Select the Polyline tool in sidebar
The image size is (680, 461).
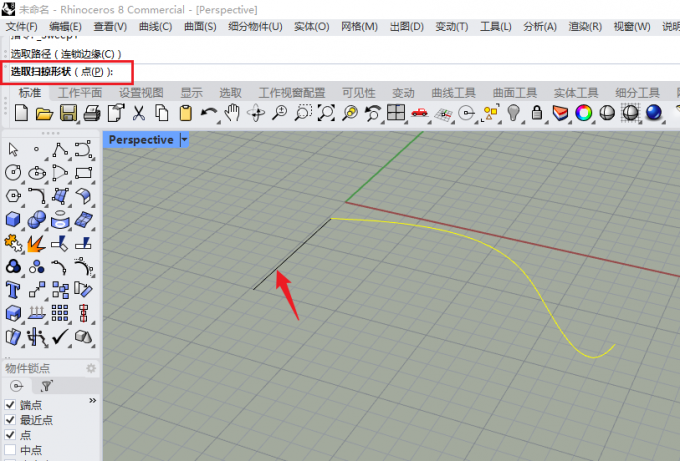click(60, 150)
